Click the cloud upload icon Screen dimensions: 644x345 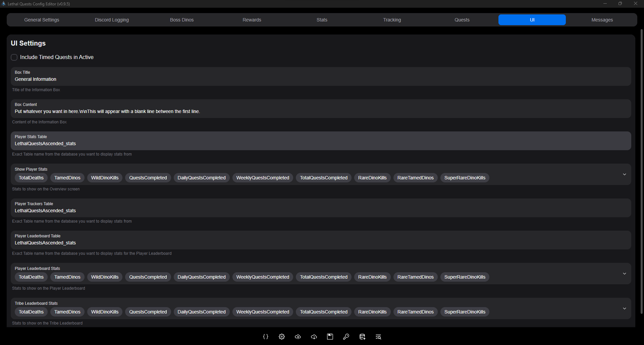point(298,337)
